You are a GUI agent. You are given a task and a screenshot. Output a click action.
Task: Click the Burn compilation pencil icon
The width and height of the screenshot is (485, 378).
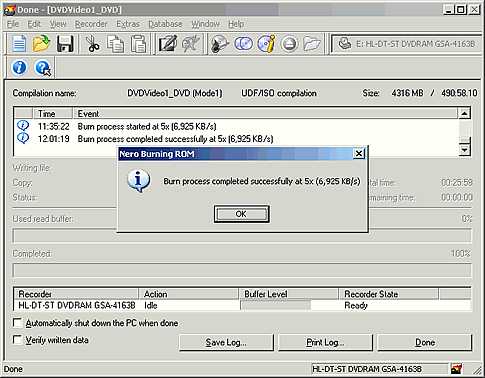[168, 44]
